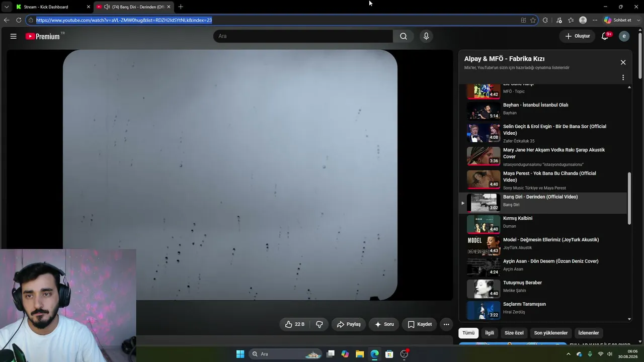Start voice search with microphone icon
644x362 pixels.
click(x=426, y=36)
